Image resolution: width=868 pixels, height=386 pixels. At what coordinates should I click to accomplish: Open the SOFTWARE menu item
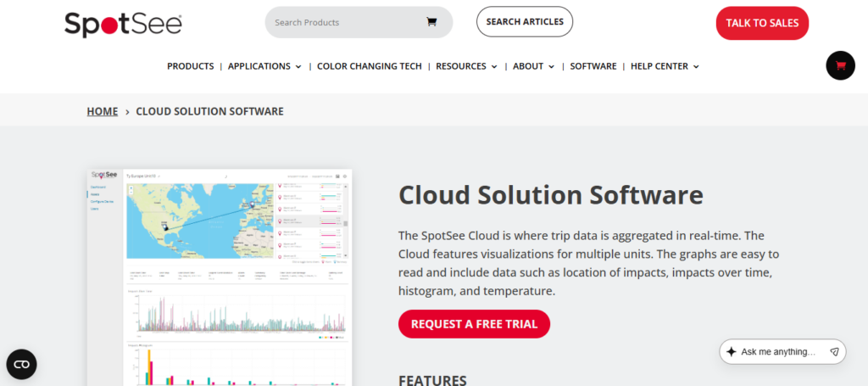[x=593, y=66]
